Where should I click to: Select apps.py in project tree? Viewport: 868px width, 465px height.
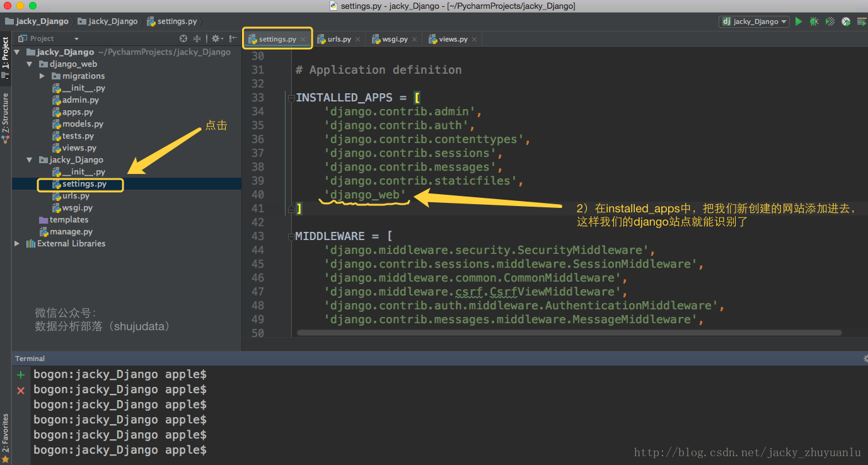tap(72, 112)
